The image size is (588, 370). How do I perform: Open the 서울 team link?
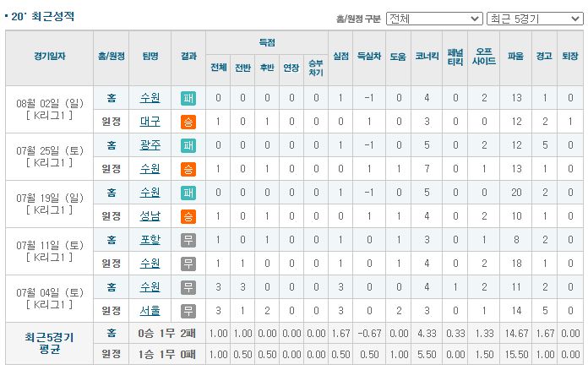coord(150,311)
